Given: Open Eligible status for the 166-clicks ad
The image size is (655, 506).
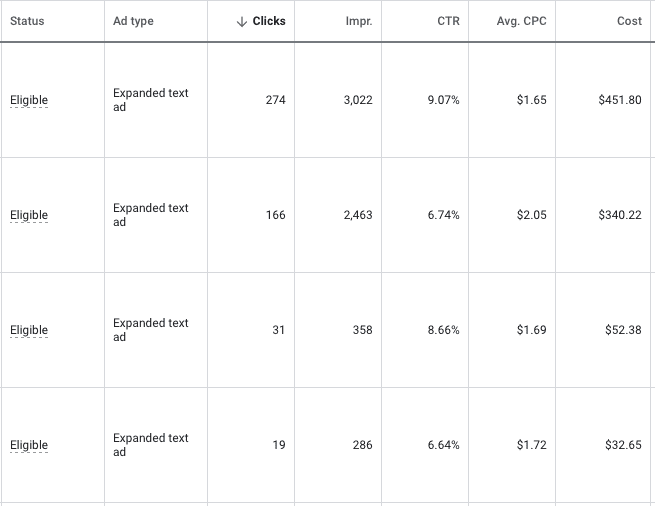Looking at the screenshot, I should coord(29,215).
